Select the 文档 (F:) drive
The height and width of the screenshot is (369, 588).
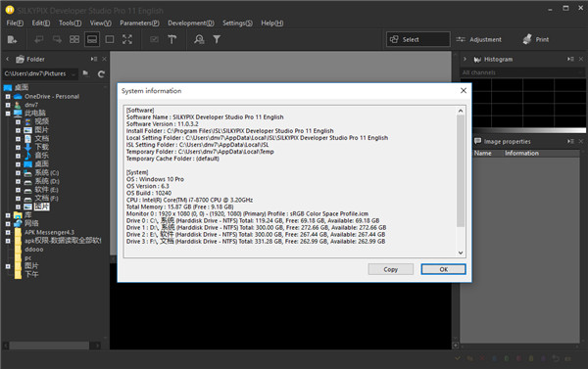46,198
